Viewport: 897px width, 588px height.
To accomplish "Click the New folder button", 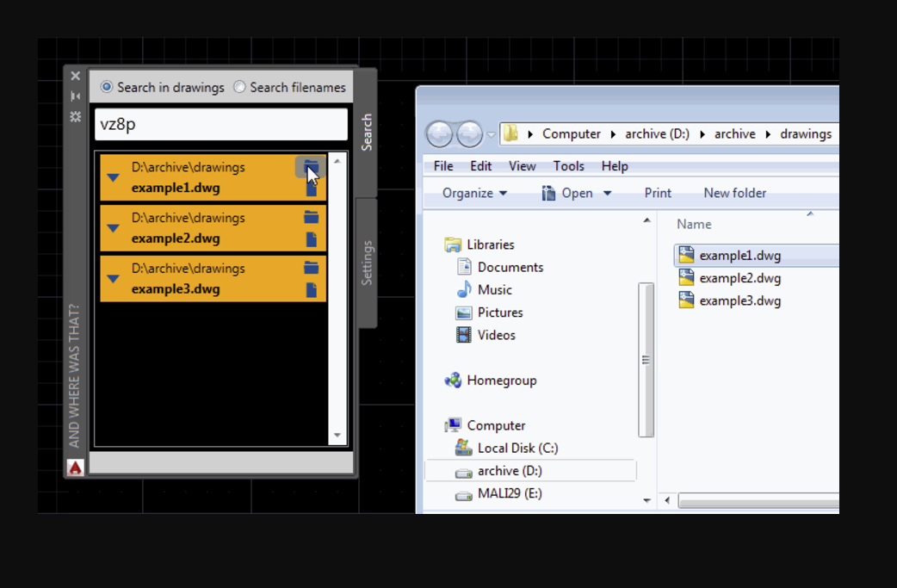I will 734,194.
